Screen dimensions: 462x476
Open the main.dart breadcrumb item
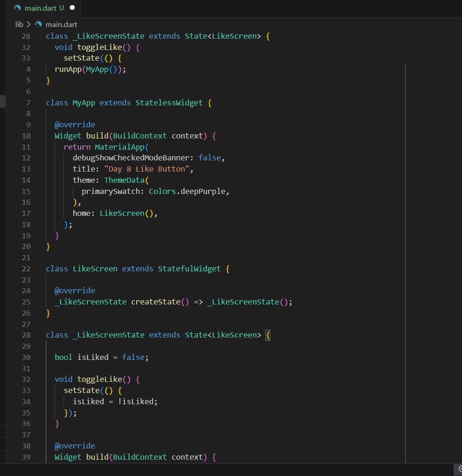tap(62, 24)
